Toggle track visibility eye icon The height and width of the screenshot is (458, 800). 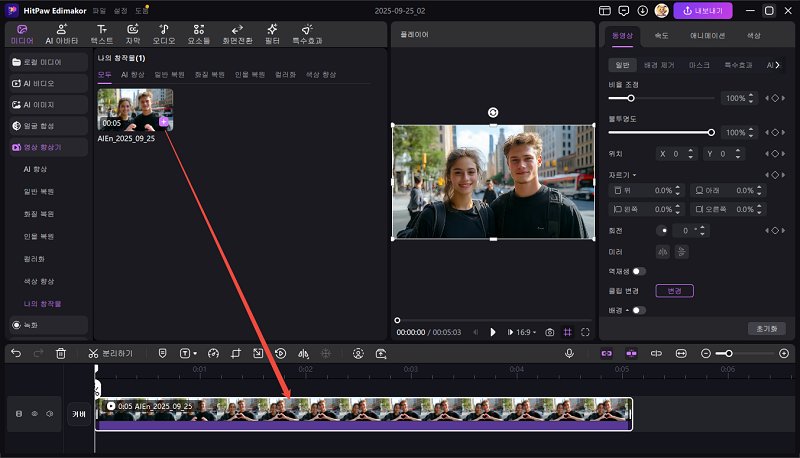coord(34,413)
